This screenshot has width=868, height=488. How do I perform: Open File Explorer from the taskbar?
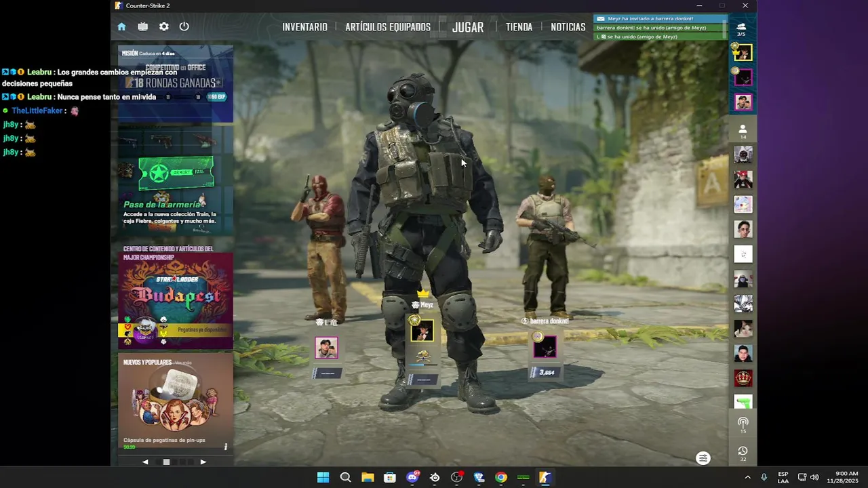(368, 477)
